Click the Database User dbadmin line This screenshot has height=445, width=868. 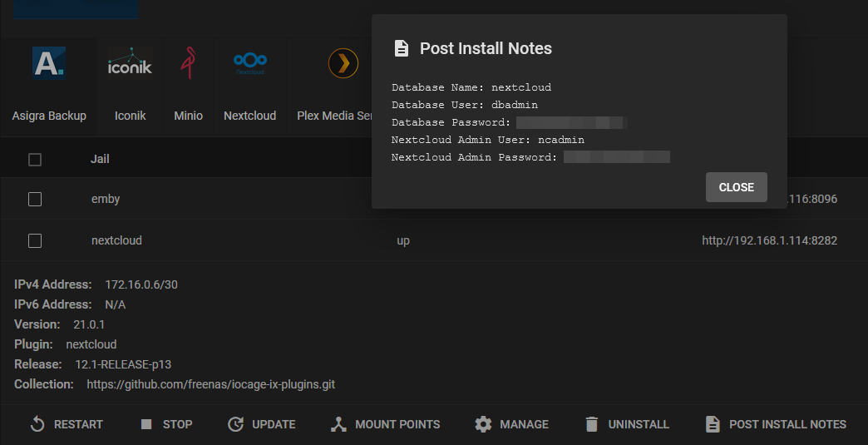click(x=465, y=105)
